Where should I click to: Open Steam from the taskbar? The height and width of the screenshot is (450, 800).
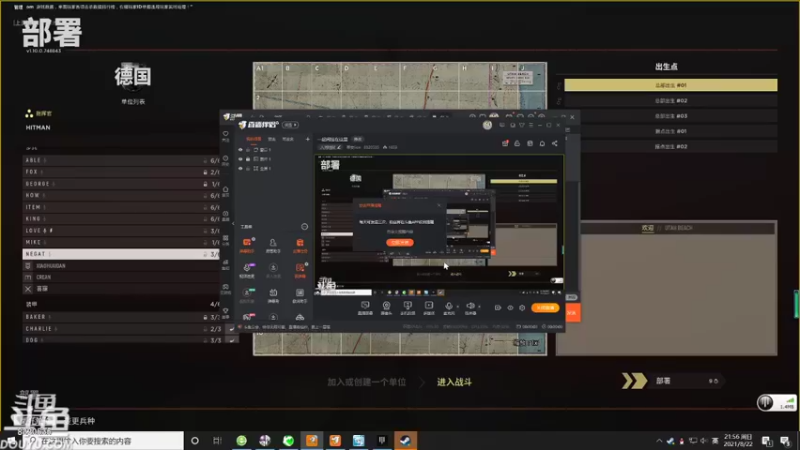click(x=406, y=441)
